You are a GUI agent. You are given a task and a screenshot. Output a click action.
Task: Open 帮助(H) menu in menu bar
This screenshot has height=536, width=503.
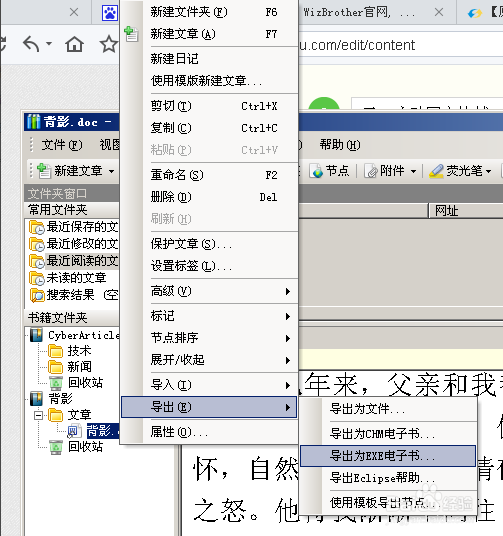point(340,145)
